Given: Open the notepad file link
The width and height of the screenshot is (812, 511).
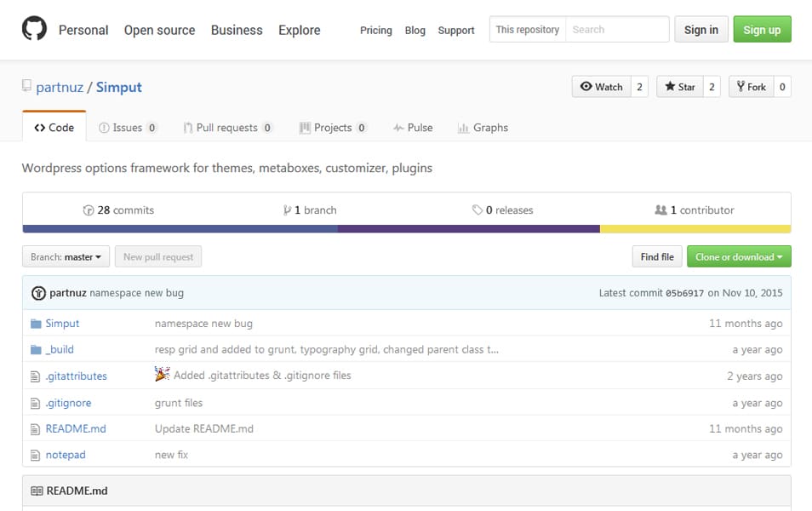Looking at the screenshot, I should click(x=66, y=455).
